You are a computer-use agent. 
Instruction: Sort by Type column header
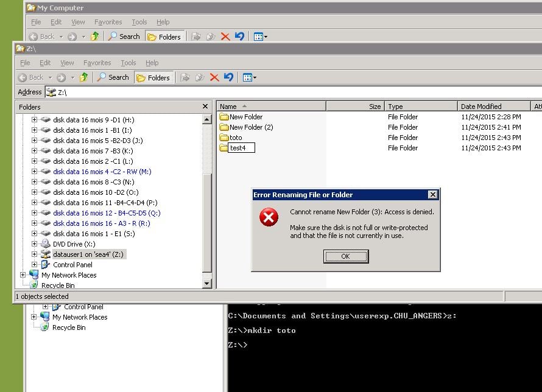[421, 107]
